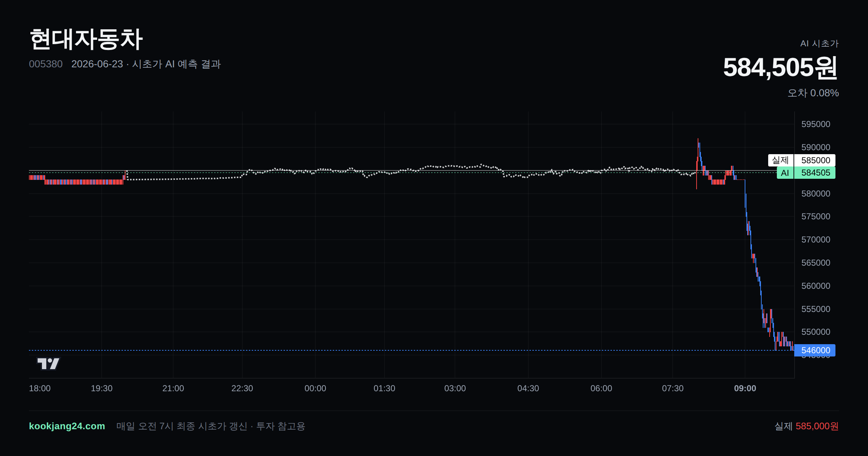Click the date text 2026-06-23
Screen dimensions: 868x456
click(97, 64)
